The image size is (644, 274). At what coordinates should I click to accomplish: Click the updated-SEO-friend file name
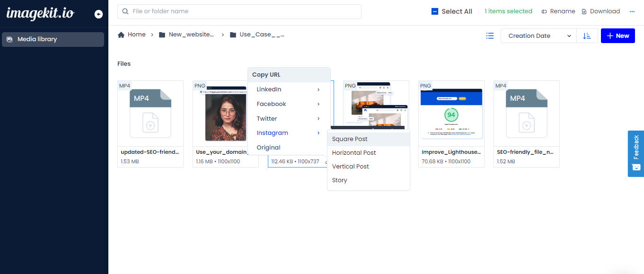tap(150, 152)
